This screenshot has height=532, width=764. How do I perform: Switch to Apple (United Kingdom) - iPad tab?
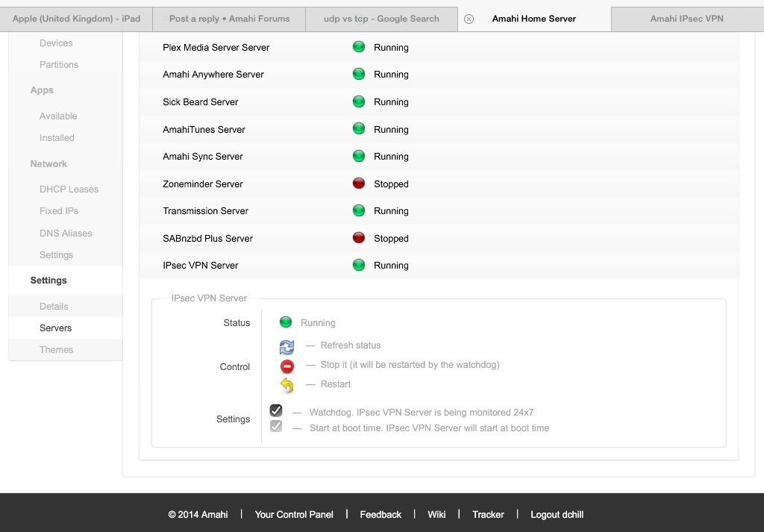tap(77, 19)
